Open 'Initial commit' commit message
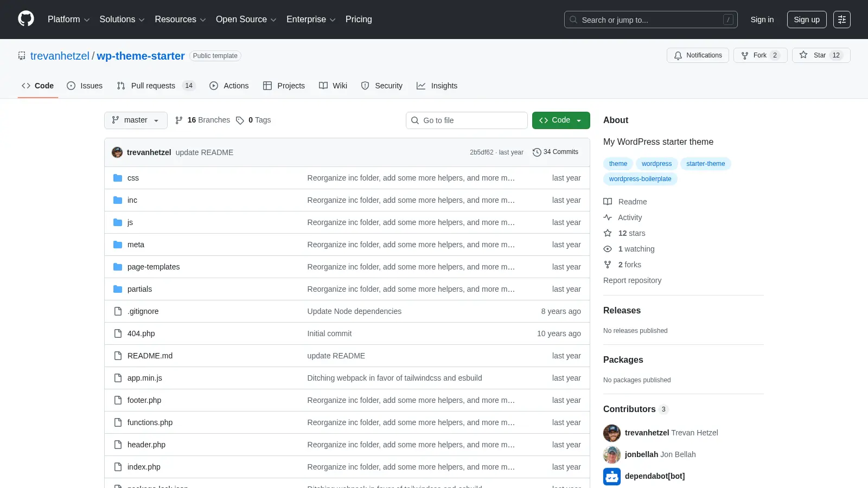 (x=329, y=333)
